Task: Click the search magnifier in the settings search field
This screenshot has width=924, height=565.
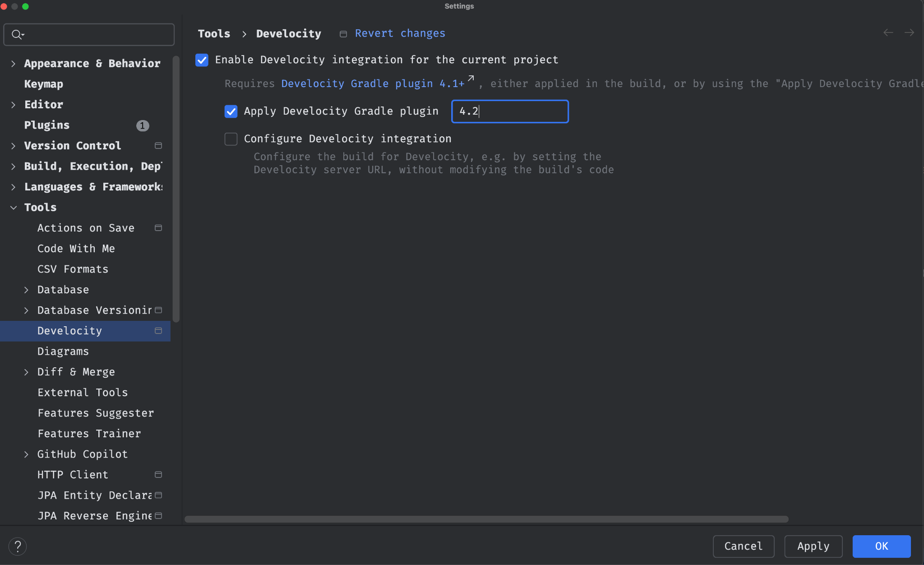Action: coord(18,34)
